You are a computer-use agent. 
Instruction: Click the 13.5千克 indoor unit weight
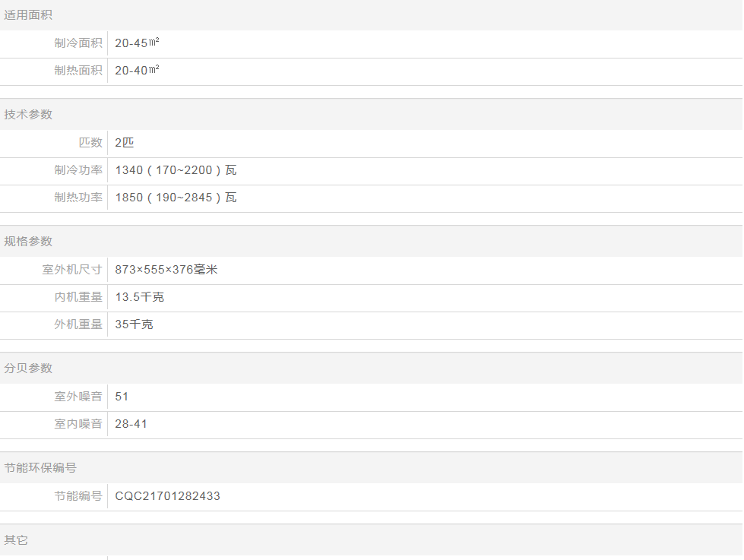pyautogui.click(x=140, y=297)
